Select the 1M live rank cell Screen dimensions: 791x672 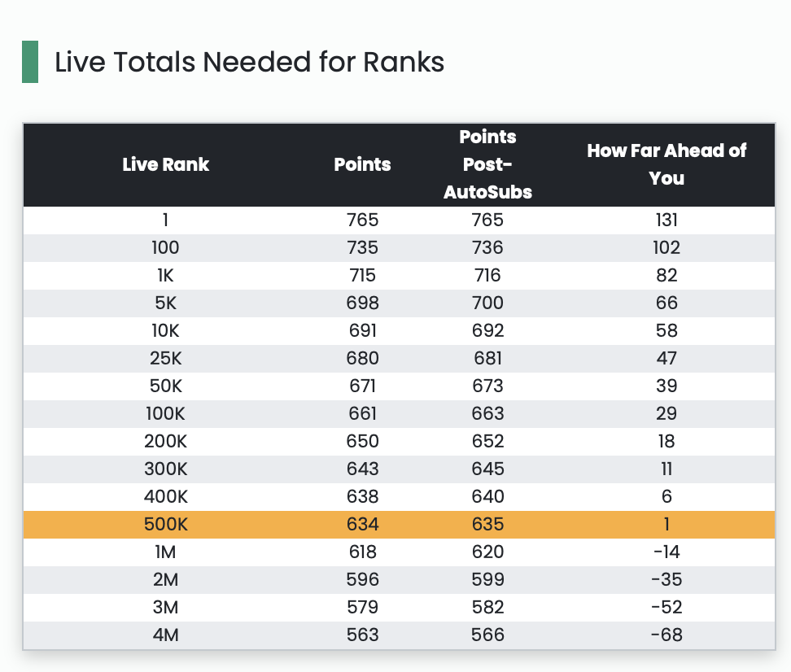tap(165, 552)
